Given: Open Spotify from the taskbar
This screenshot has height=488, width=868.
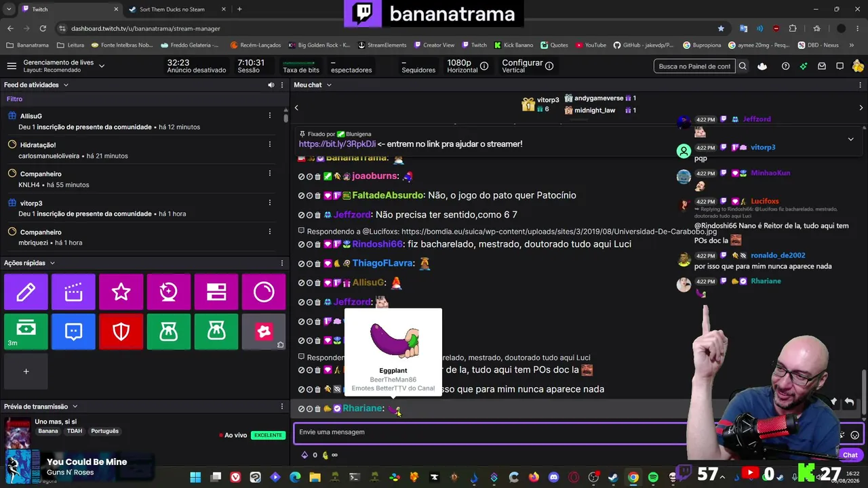Looking at the screenshot, I should tap(653, 477).
